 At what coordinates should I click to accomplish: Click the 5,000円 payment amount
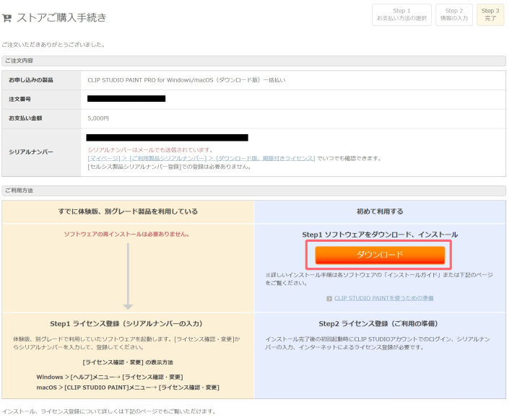98,118
